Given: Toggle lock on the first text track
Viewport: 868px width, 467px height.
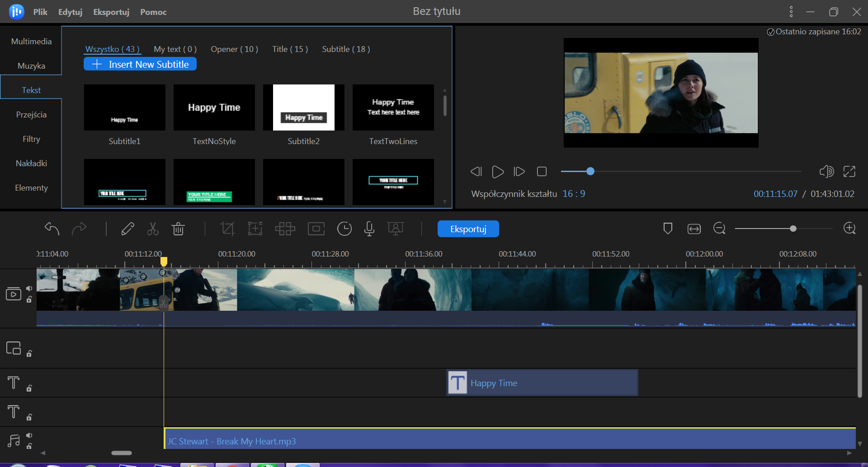Looking at the screenshot, I should (x=29, y=388).
